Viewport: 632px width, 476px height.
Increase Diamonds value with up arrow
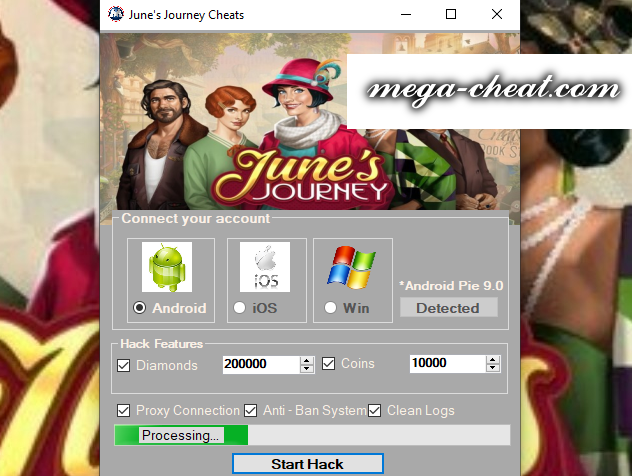(x=307, y=361)
